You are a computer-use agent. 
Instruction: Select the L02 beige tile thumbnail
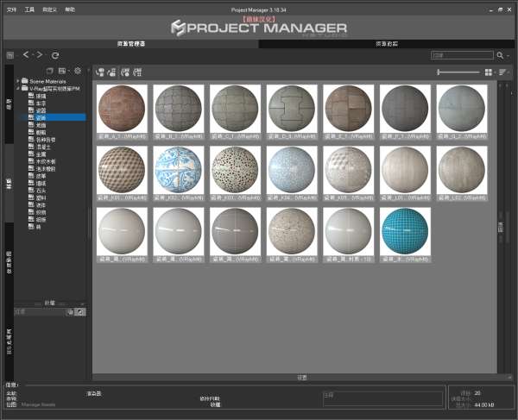point(462,170)
